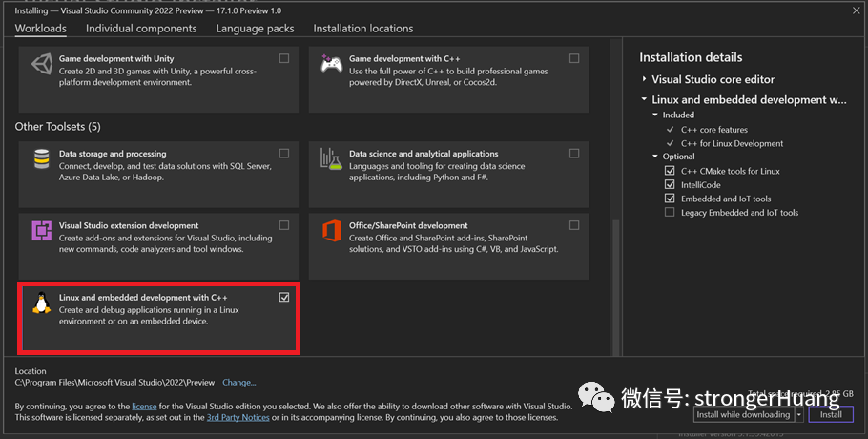Select 'C++ for Linux Development' included item
Screen dimensions: 868x439
(x=732, y=143)
